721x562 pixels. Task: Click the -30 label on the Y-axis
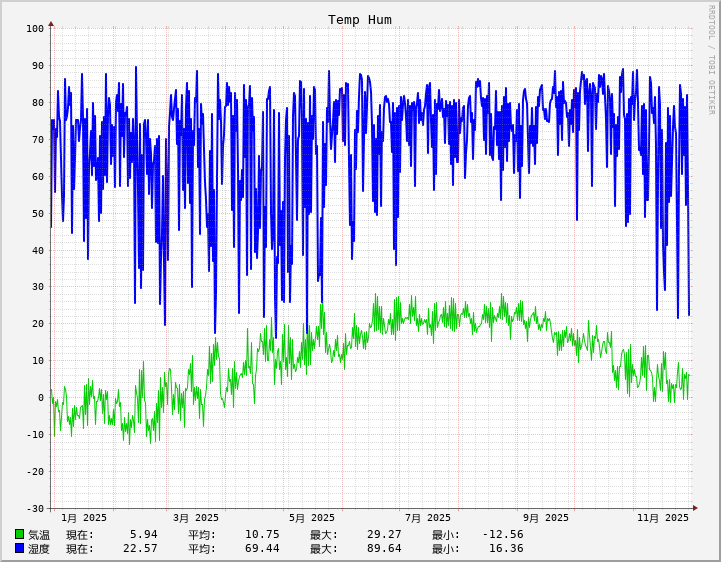point(35,508)
